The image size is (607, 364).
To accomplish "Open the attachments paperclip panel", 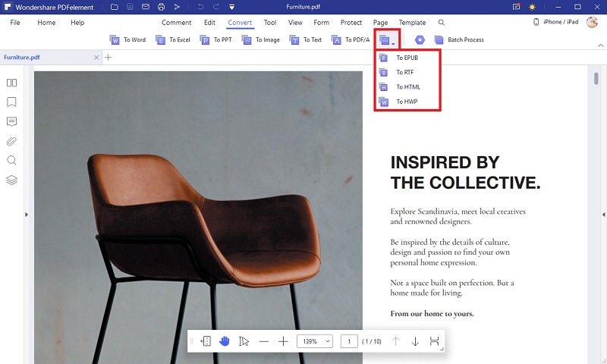I will [x=11, y=142].
